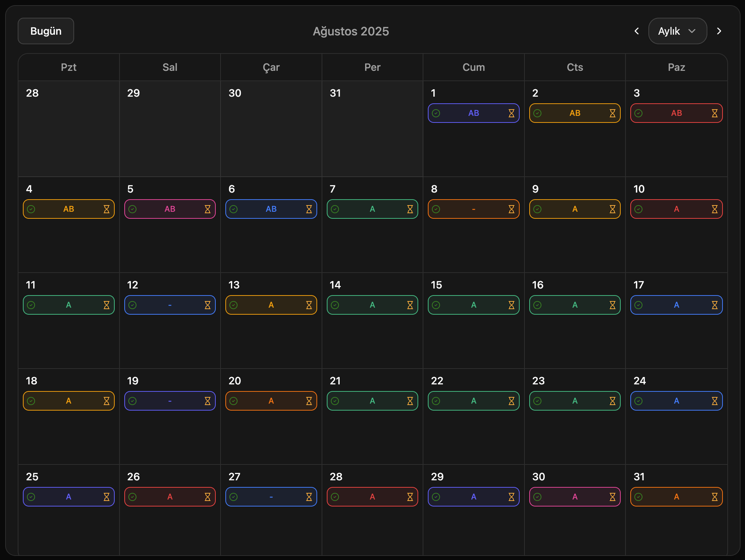Click the hourglass icon on August 22 event
The width and height of the screenshot is (745, 560).
click(x=512, y=401)
